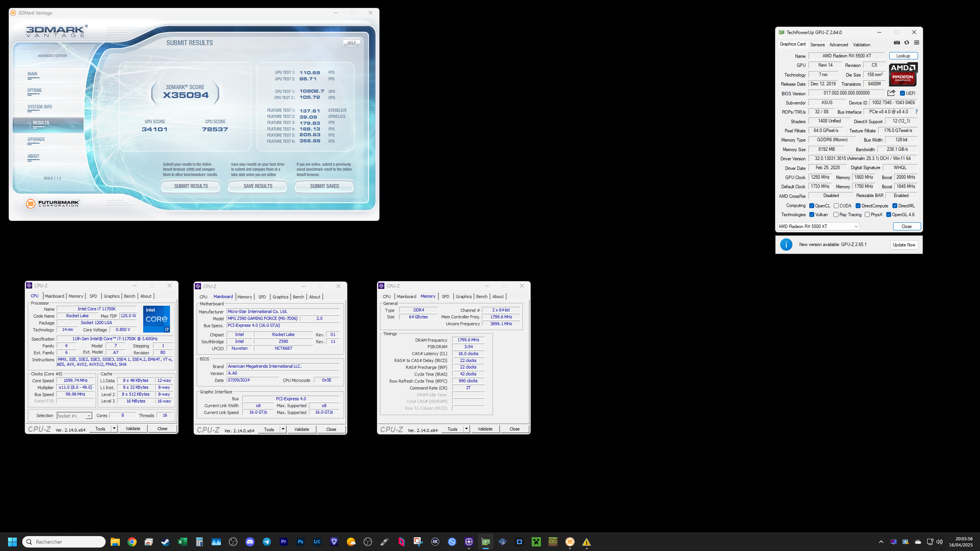Image resolution: width=980 pixels, height=551 pixels.
Task: Open the Tools dropdown arrow in the Mainboard CPU-Z window
Action: [x=283, y=429]
